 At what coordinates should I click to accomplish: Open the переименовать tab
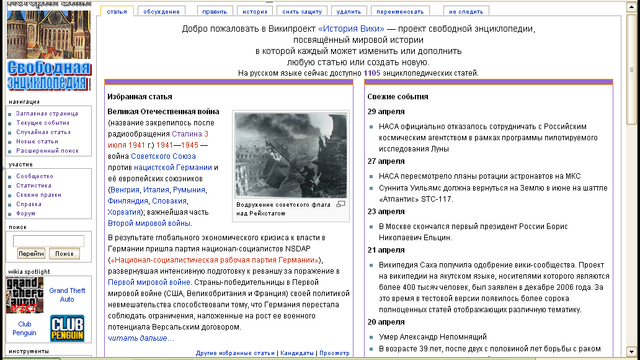(x=400, y=11)
